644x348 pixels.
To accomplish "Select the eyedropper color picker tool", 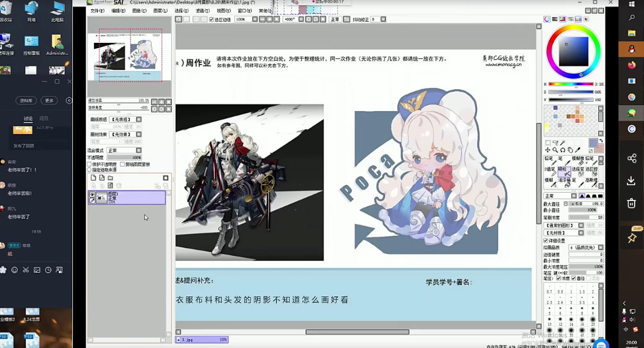I will point(578,150).
